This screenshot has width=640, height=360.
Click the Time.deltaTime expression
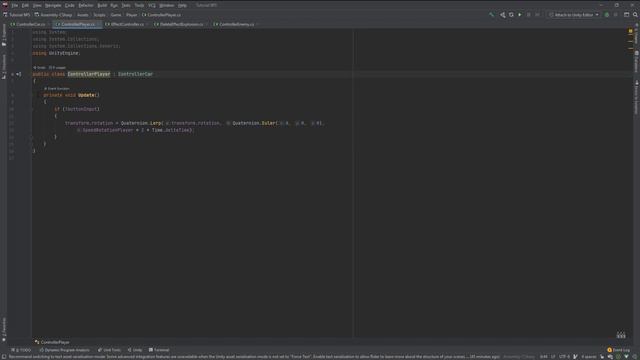[171, 130]
